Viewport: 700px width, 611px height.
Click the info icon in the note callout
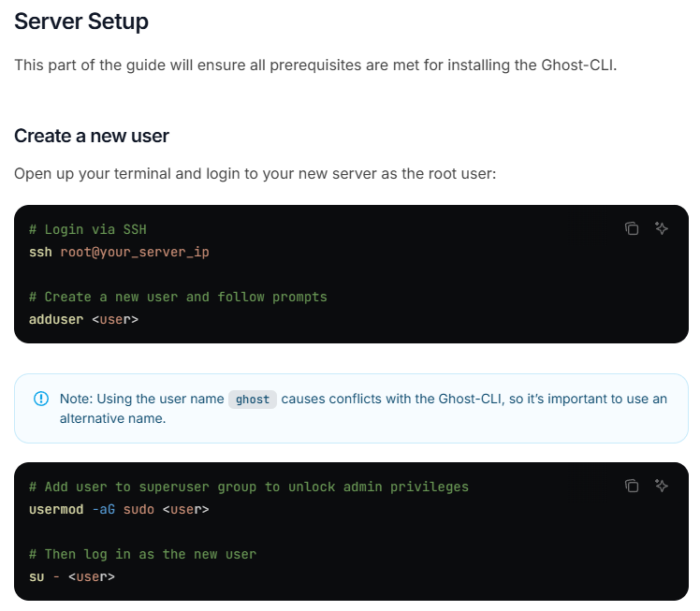tap(40, 399)
